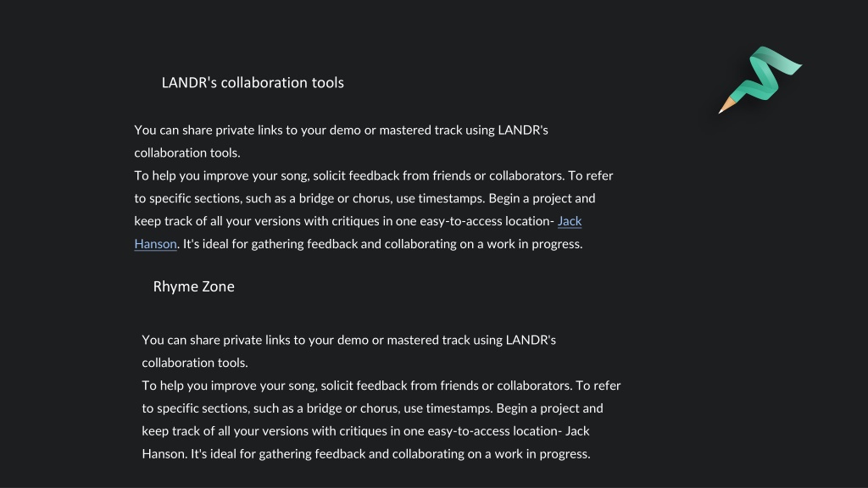The height and width of the screenshot is (488, 868).
Task: Click plain non-underlined "Jack" in Rhyme Zone section
Action: coord(577,431)
